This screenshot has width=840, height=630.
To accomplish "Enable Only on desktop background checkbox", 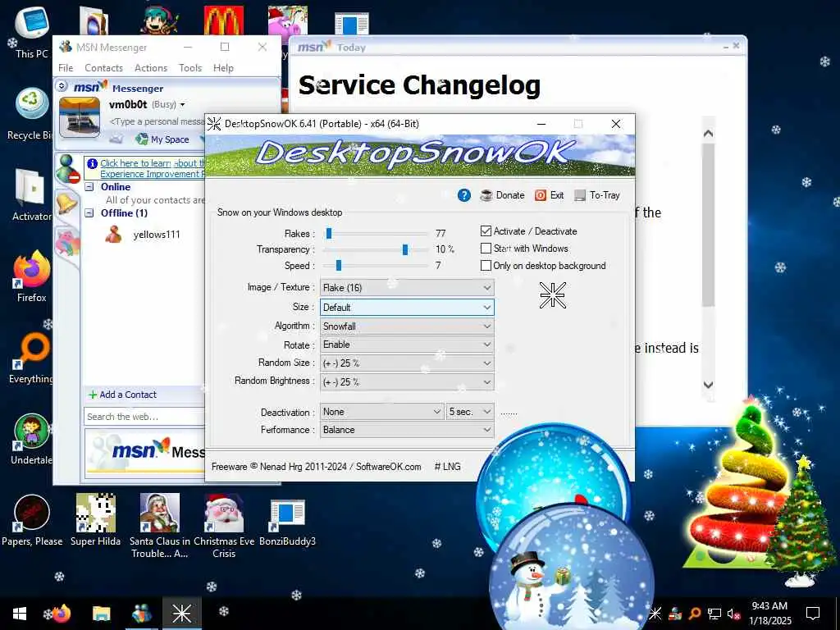I will click(486, 266).
